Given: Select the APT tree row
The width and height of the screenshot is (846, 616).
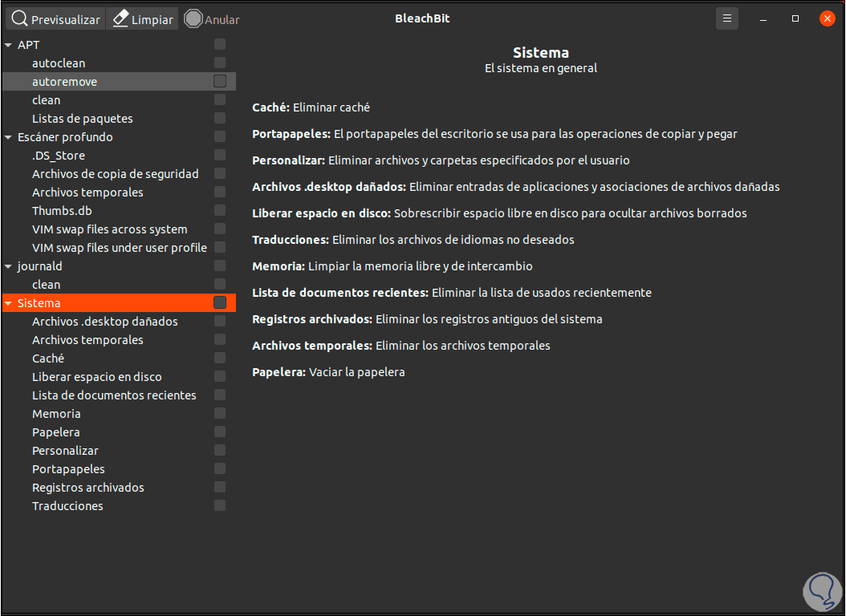Looking at the screenshot, I should click(x=120, y=45).
